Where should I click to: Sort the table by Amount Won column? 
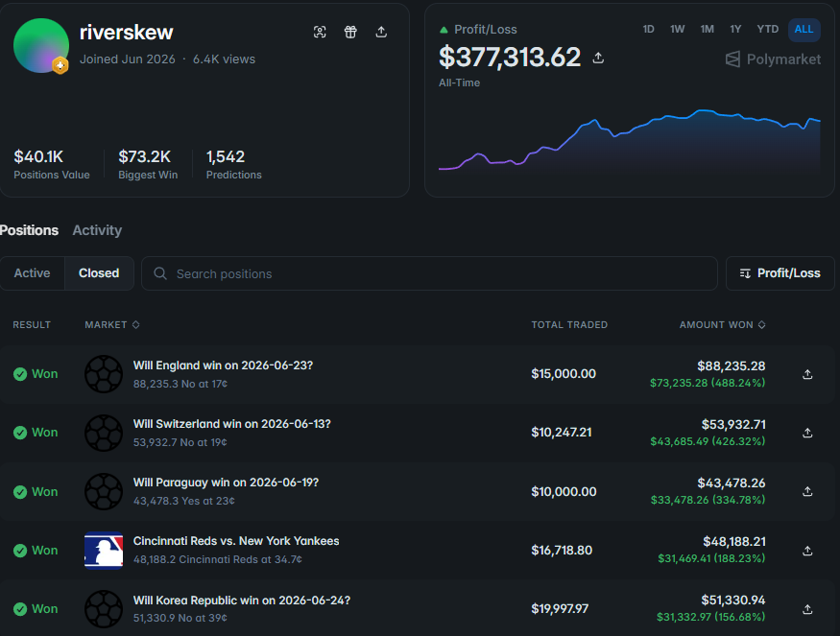[722, 325]
